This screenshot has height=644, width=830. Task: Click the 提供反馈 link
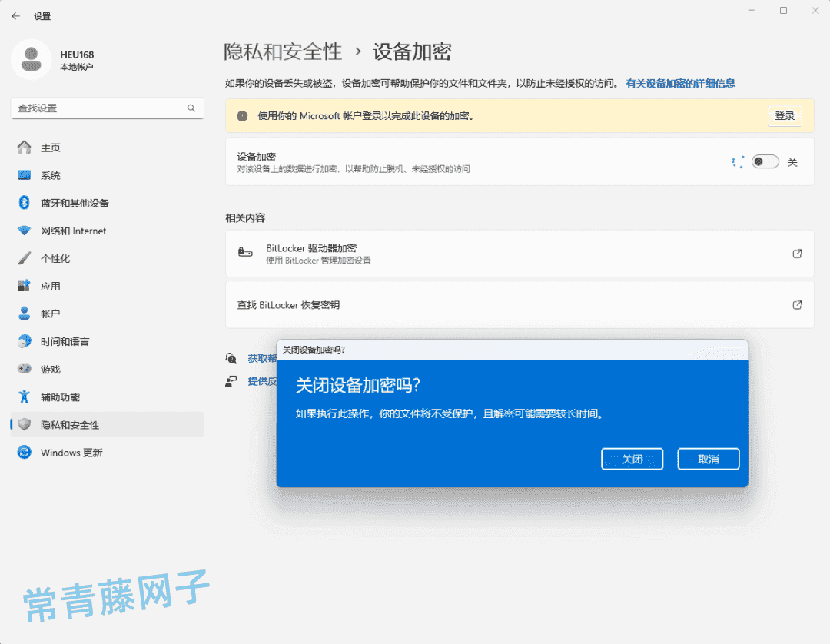(x=262, y=381)
